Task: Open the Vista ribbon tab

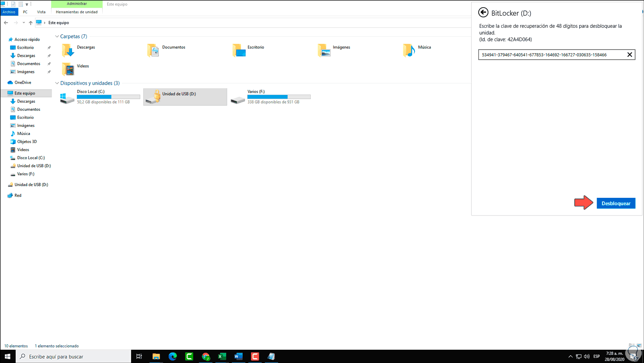Action: (41, 12)
